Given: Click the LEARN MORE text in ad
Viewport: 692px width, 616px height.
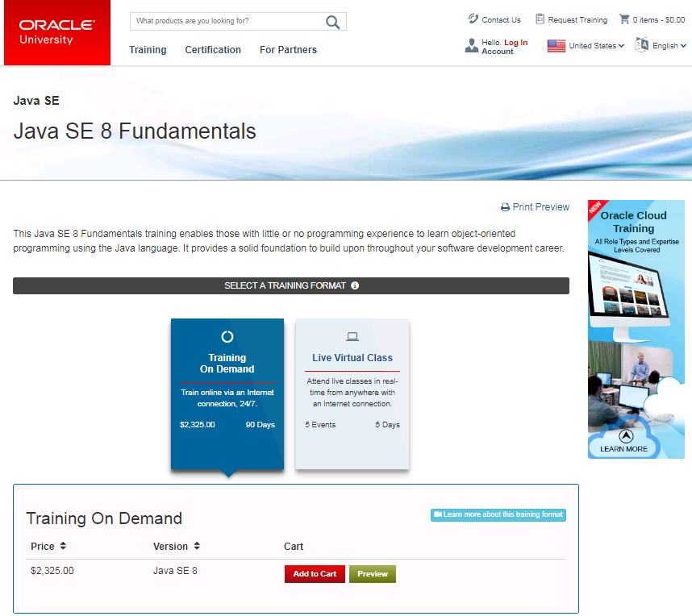Looking at the screenshot, I should pos(623,449).
